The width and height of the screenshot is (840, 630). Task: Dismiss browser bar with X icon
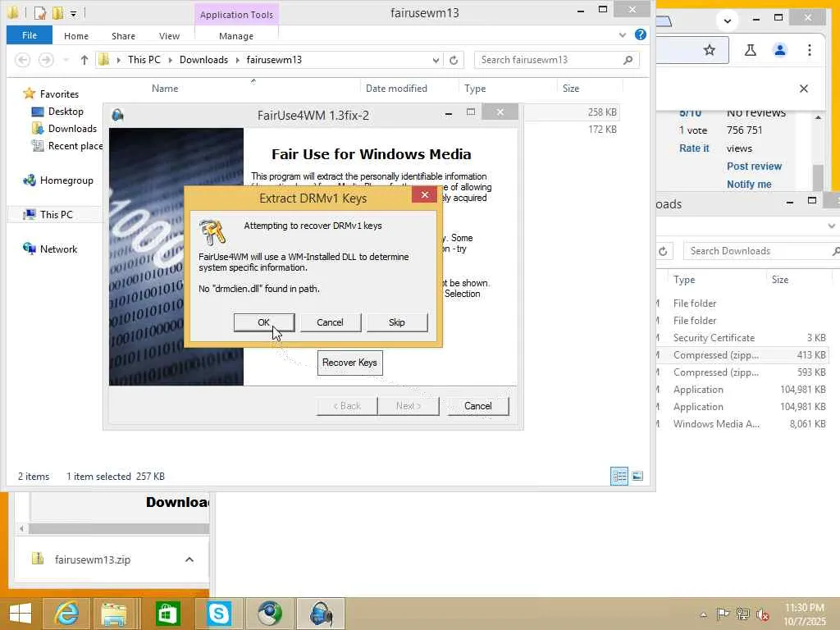pos(804,89)
